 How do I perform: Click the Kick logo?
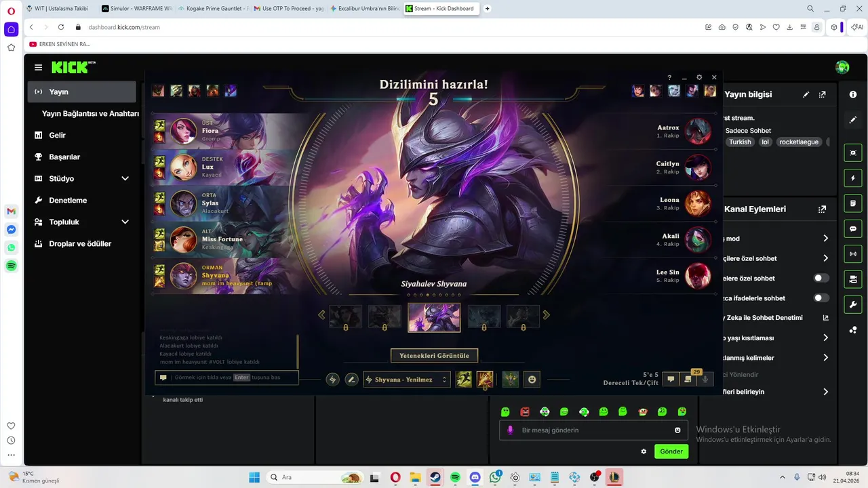pos(73,67)
